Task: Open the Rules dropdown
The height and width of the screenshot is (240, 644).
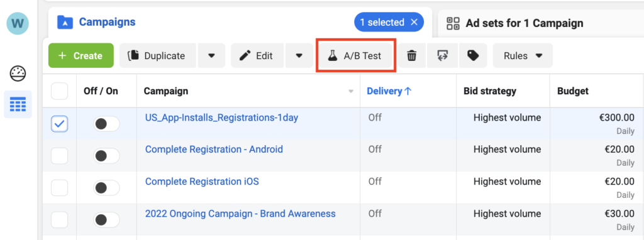Action: pos(523,56)
